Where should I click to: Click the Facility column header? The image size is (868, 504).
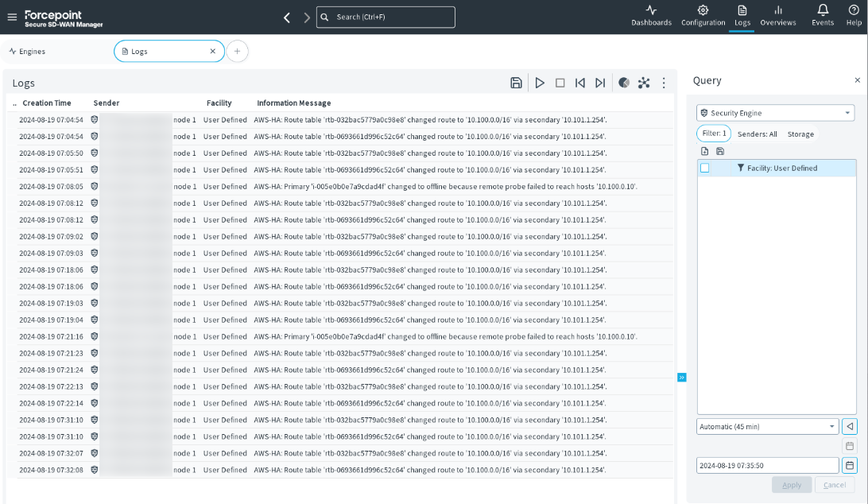(x=219, y=103)
